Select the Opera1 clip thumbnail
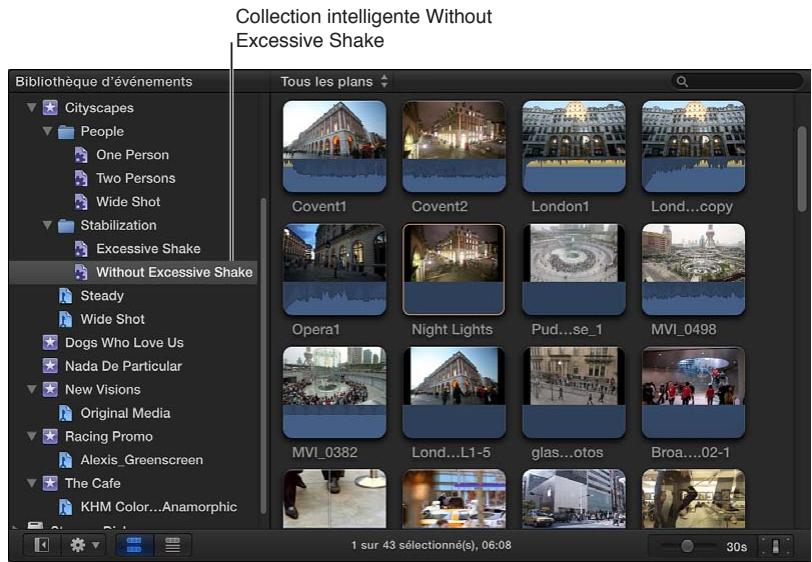 pos(335,269)
